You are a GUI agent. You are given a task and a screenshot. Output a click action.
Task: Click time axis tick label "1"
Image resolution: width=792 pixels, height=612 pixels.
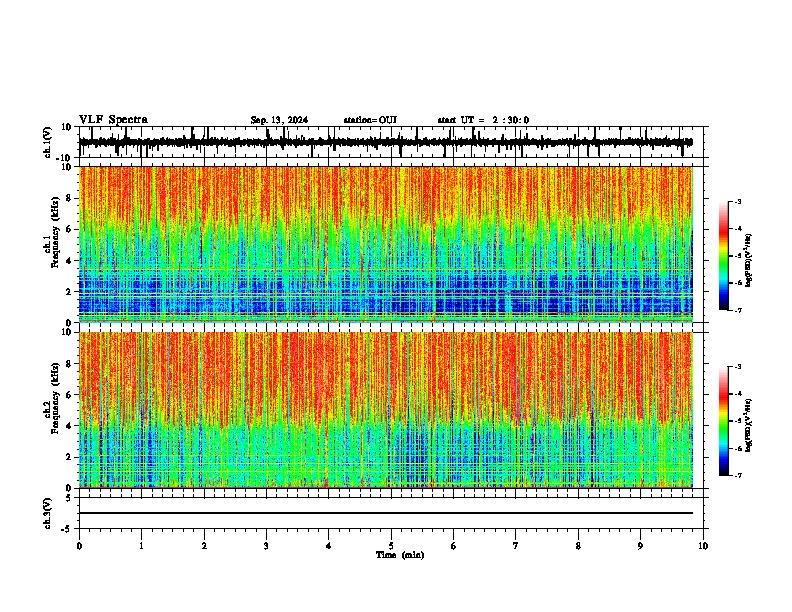(141, 546)
